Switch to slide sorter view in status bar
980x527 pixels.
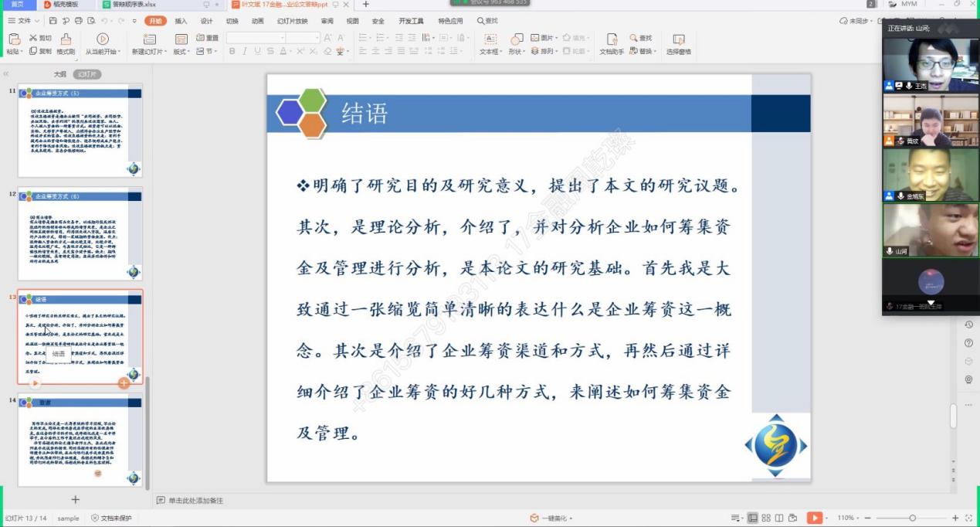766,518
